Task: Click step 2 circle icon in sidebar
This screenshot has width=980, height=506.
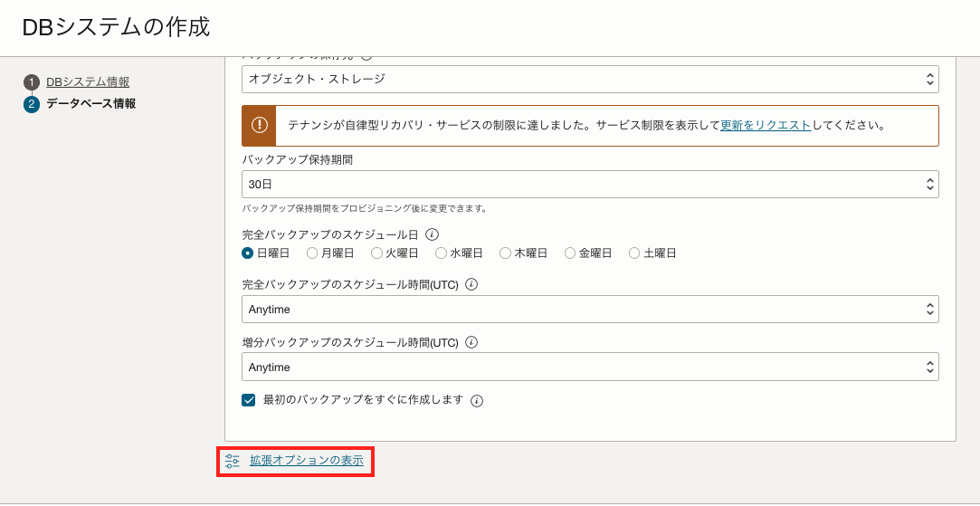Action: point(32,104)
